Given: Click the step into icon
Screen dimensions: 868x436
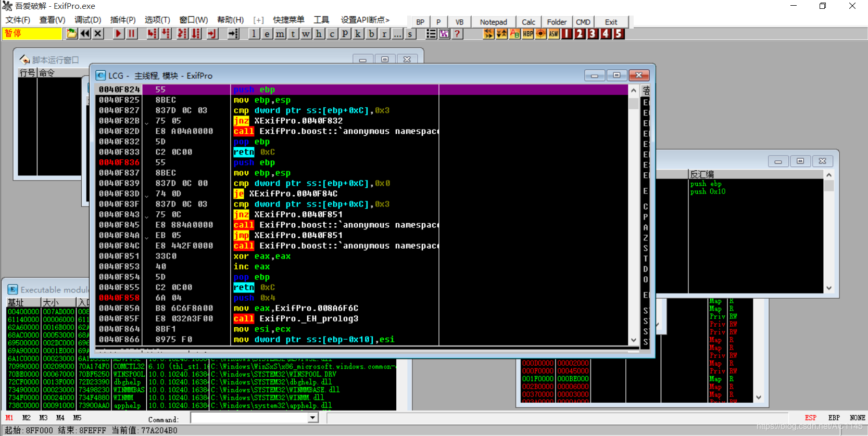Looking at the screenshot, I should coord(152,34).
